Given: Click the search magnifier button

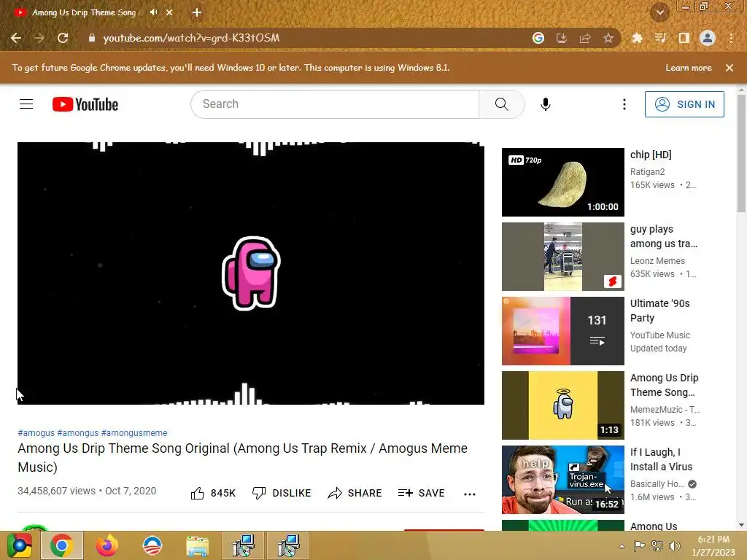Looking at the screenshot, I should (x=502, y=104).
